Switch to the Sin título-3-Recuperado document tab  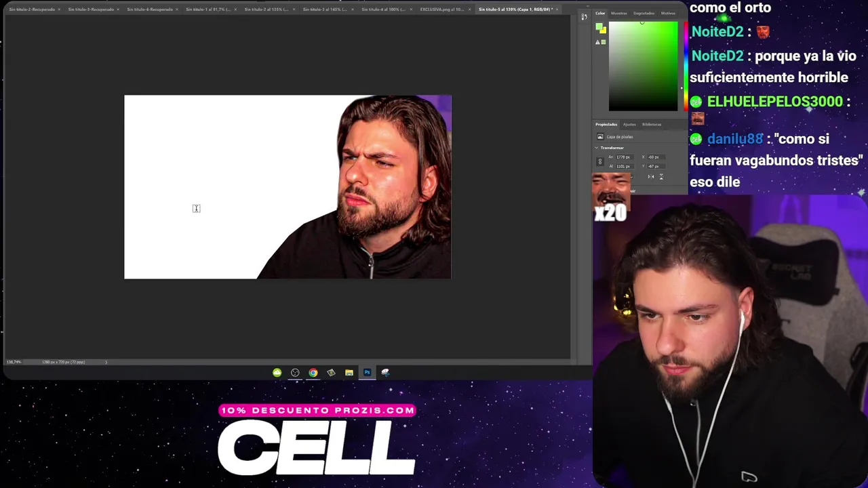point(91,9)
